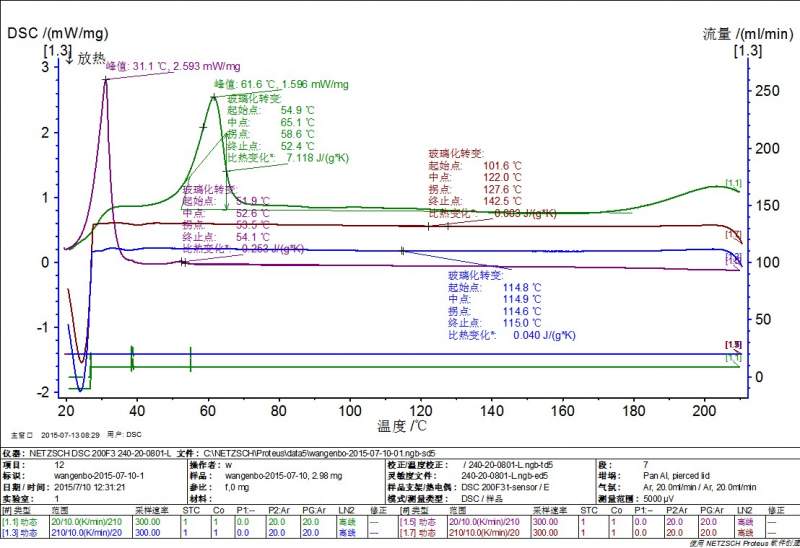Screen dimensions: 800x548
Task: Click the green curve peak marker near 61.6 ℃
Action: [214, 96]
